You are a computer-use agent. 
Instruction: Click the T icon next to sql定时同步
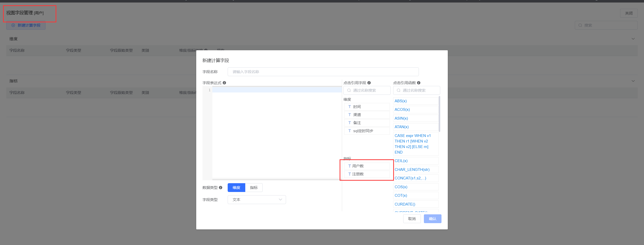[x=350, y=131]
